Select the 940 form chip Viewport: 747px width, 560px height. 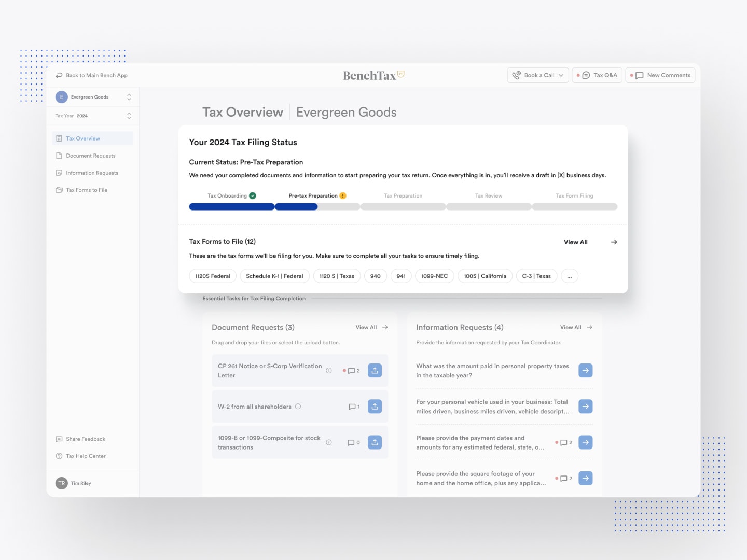click(376, 276)
